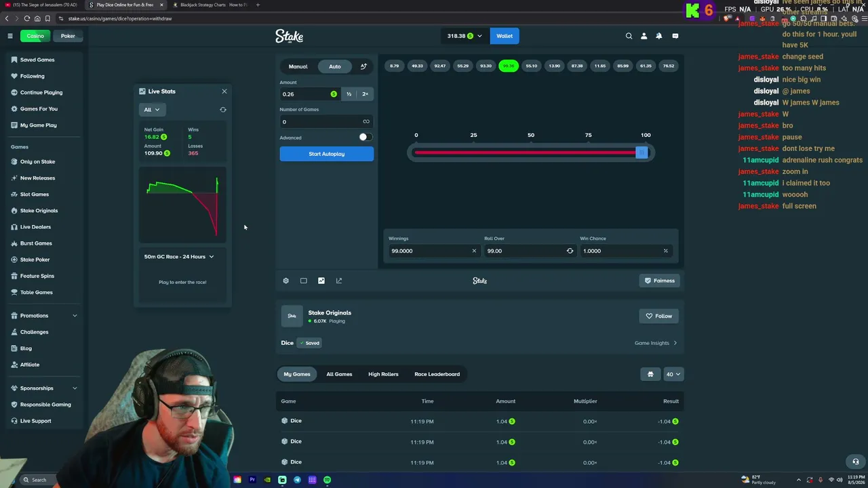Follow Stake Originals with the Follow button

(658, 316)
